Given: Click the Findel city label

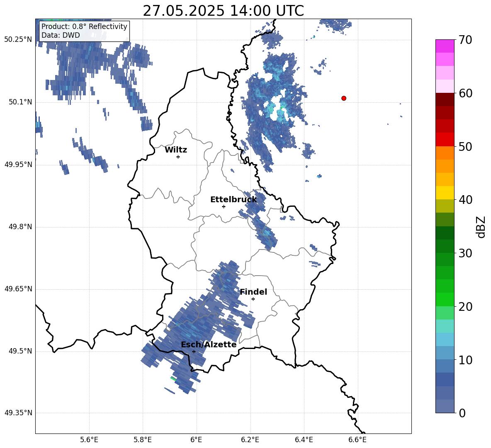Looking at the screenshot, I should pyautogui.click(x=253, y=292).
